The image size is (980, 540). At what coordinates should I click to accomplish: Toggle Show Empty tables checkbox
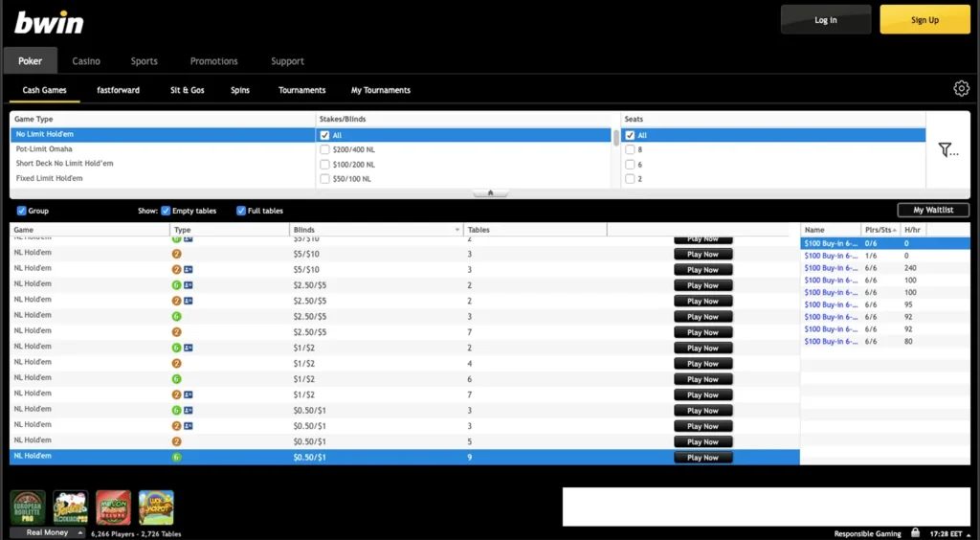point(166,211)
